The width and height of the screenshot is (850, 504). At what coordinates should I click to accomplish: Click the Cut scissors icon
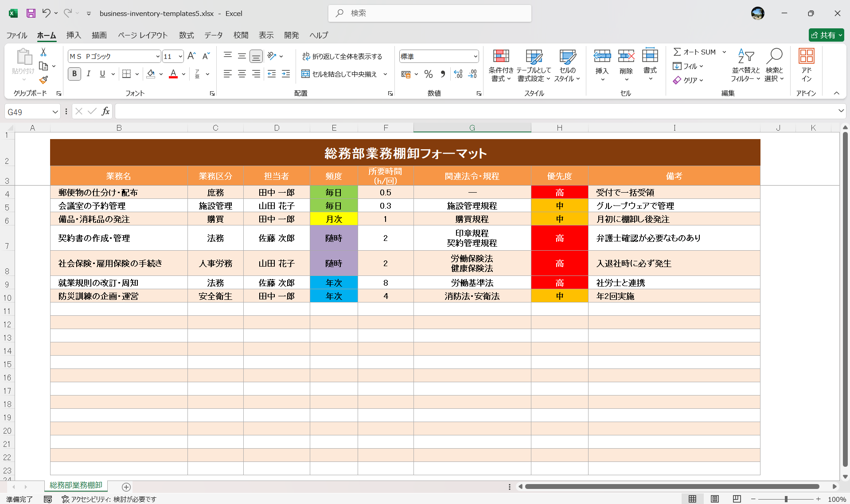click(x=43, y=52)
